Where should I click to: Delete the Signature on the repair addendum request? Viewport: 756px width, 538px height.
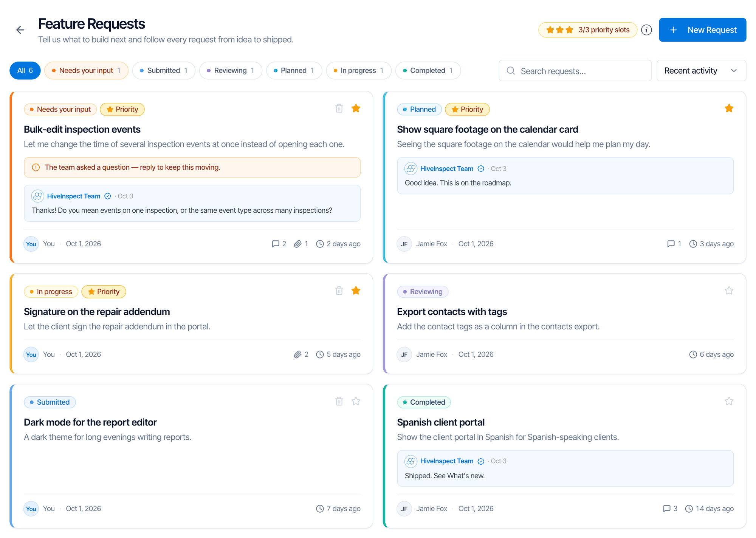point(339,291)
